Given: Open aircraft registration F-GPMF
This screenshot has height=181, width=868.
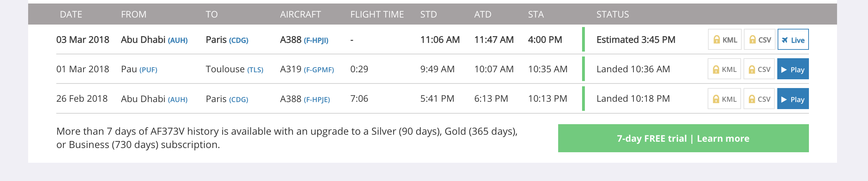Looking at the screenshot, I should [319, 70].
